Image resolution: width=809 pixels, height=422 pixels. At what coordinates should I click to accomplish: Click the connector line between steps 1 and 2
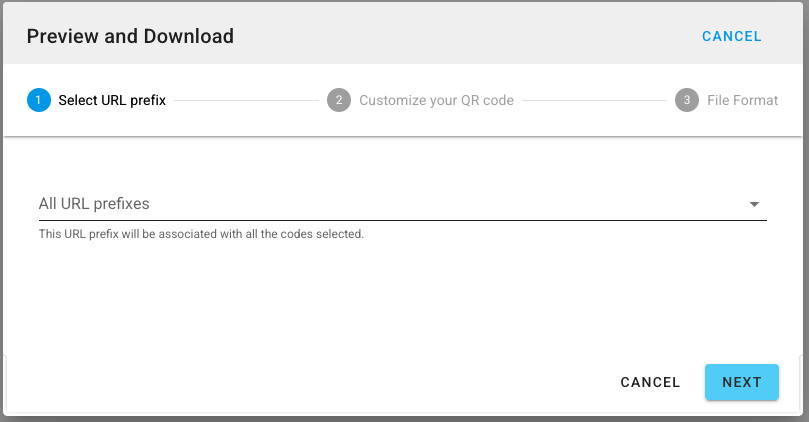pos(246,101)
